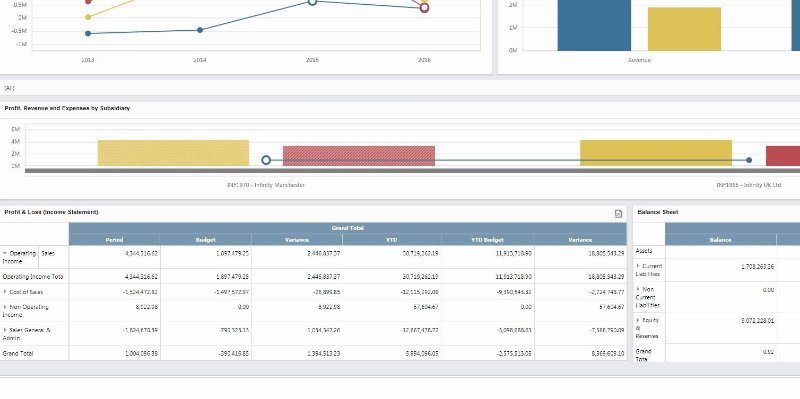Expand Equity & Reserves in Balance Sheet
The image size is (800, 399).
(638, 320)
